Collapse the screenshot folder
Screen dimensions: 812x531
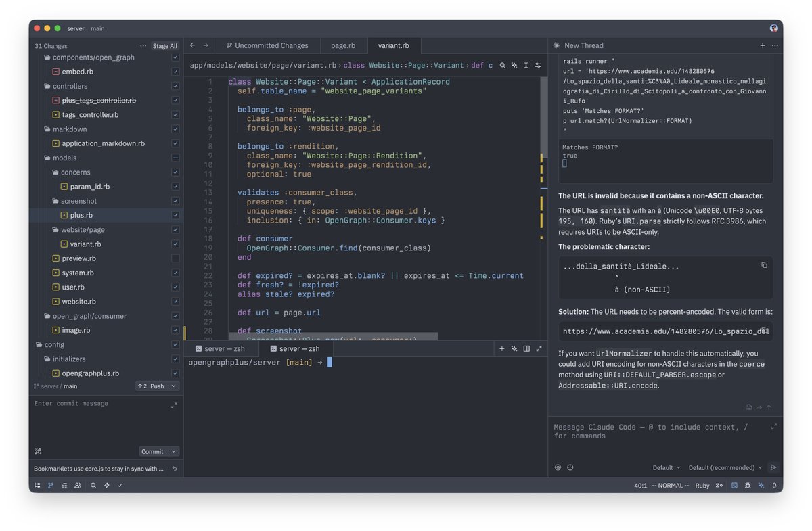pyautogui.click(x=74, y=201)
